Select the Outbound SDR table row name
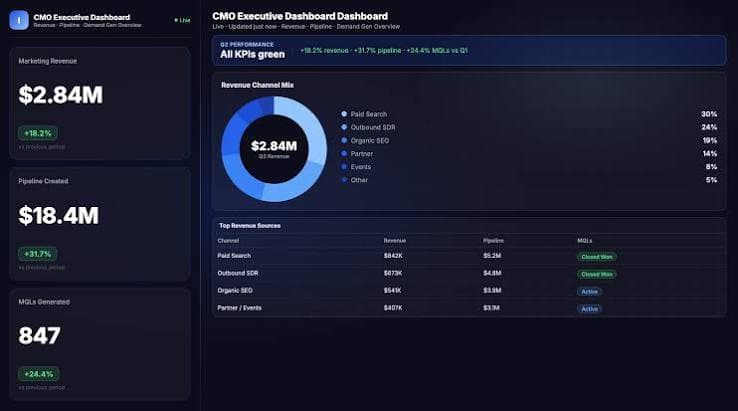 (x=238, y=273)
